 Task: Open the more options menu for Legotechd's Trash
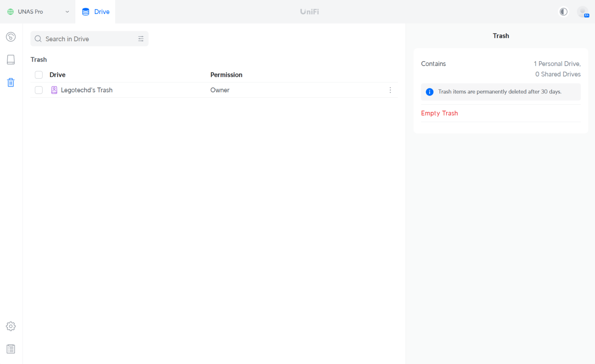click(390, 90)
